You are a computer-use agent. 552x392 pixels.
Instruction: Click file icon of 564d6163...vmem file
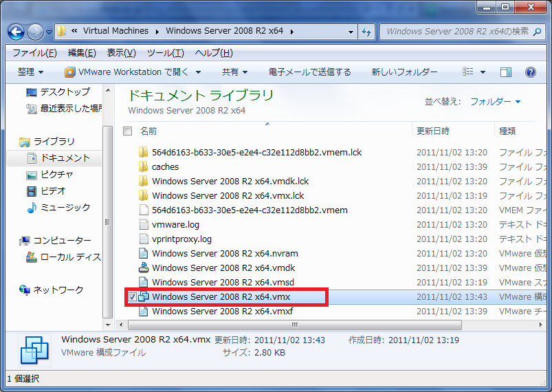pos(144,210)
